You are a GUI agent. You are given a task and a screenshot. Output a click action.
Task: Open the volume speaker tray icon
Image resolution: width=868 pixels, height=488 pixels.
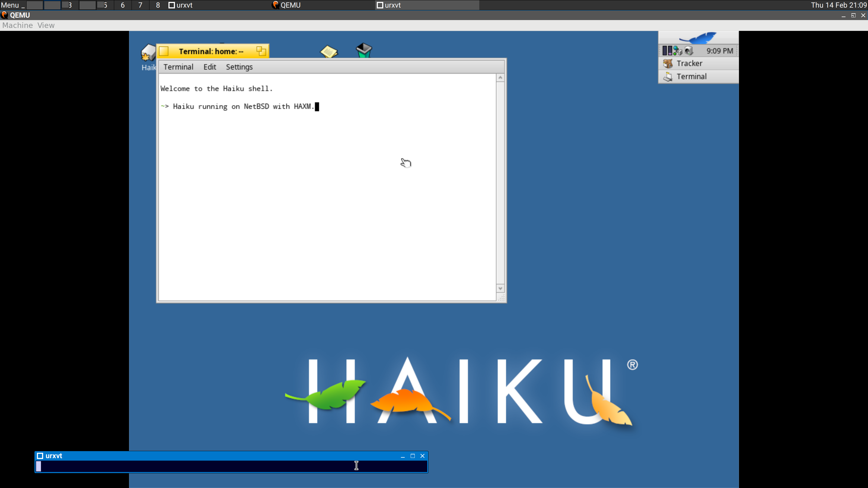pos(689,51)
